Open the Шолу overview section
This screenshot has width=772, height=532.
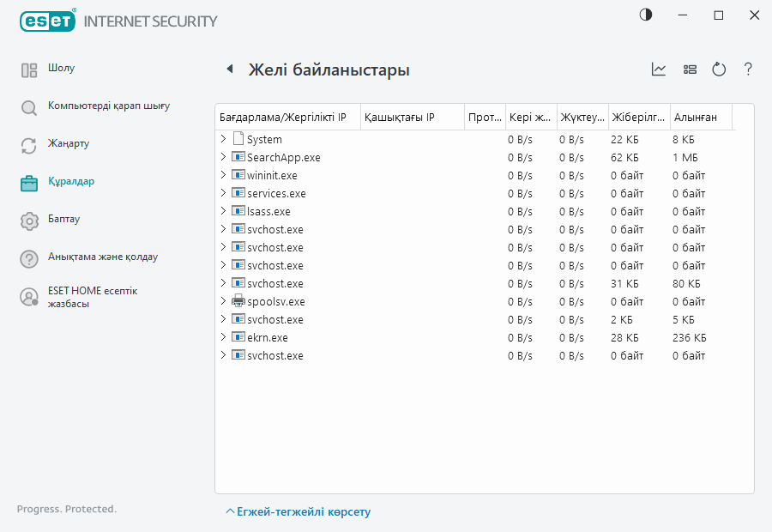[61, 69]
